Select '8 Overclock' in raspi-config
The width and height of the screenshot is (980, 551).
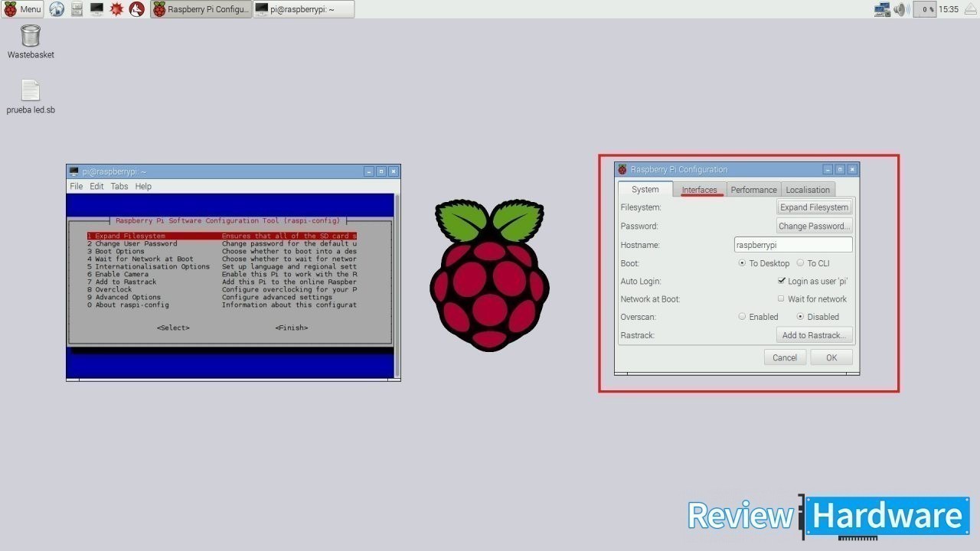[x=220, y=289]
